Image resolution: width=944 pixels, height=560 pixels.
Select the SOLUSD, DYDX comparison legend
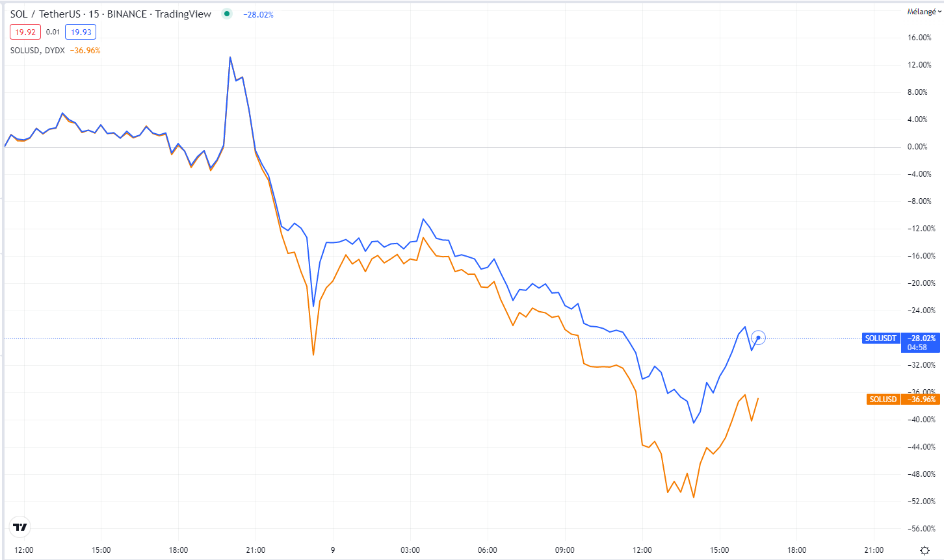point(37,50)
